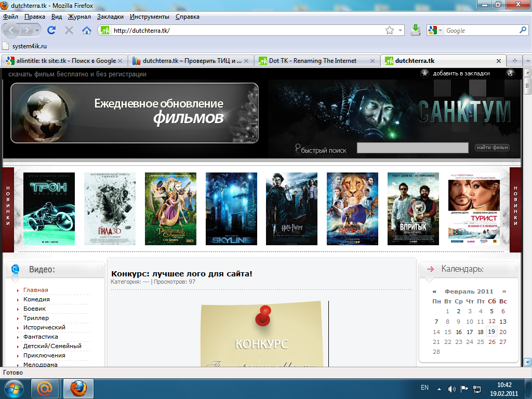Open the Трон movie poster
Screen dimensions: 532x399
click(x=49, y=209)
